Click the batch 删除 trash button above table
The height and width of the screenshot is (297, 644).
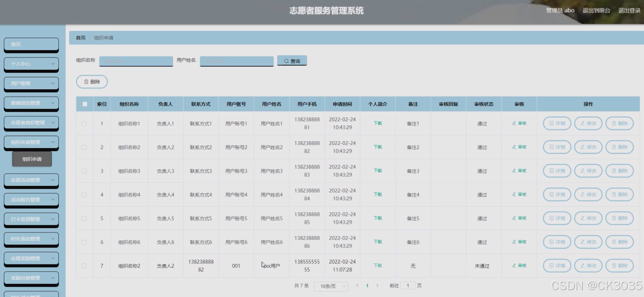92,81
